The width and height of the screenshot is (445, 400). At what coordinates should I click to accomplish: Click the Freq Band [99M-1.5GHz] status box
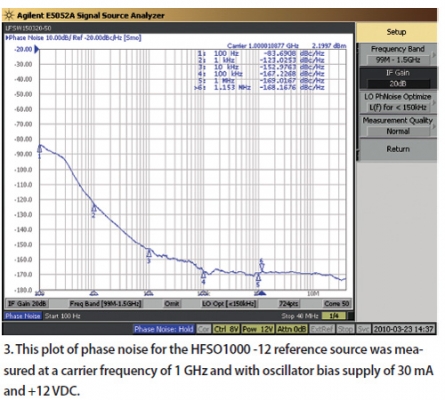[x=105, y=304]
